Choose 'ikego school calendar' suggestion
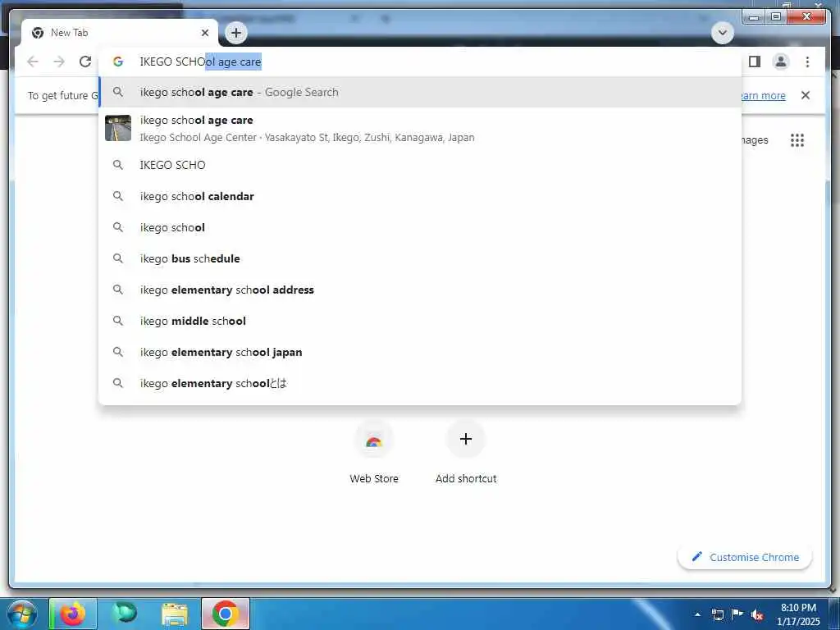Viewport: 840px width, 630px height. 420,196
